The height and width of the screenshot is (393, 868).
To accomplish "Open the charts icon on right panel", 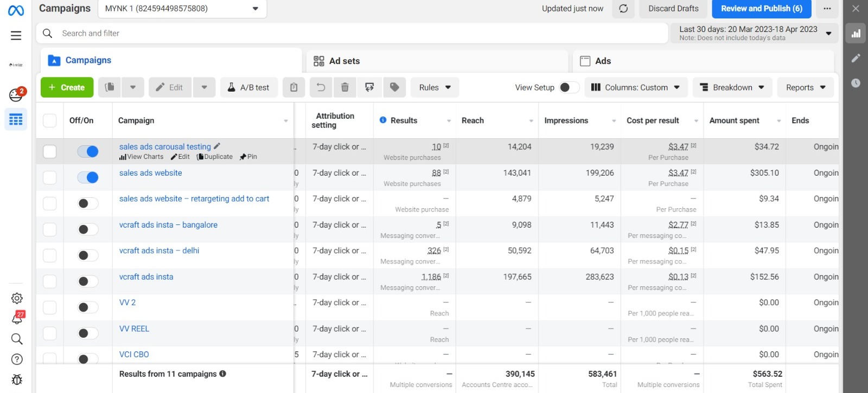I will click(x=856, y=34).
